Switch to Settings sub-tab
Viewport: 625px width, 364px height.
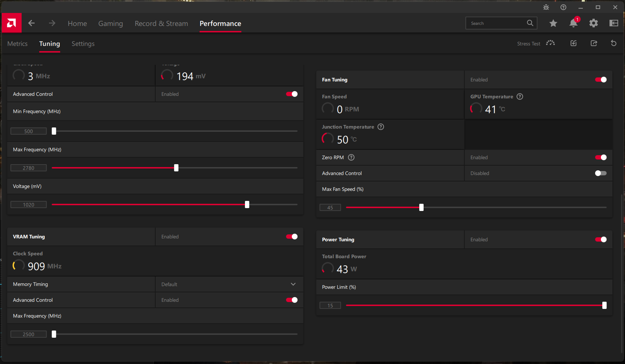(83, 44)
